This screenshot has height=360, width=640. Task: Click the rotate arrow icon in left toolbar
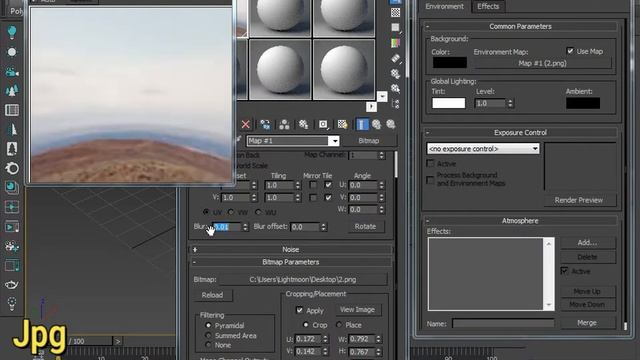point(12,168)
